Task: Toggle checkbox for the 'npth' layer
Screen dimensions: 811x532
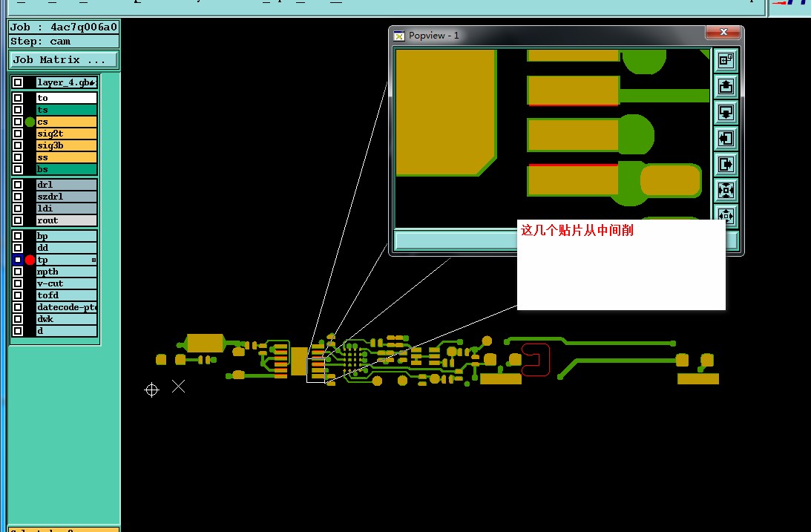Action: [18, 272]
